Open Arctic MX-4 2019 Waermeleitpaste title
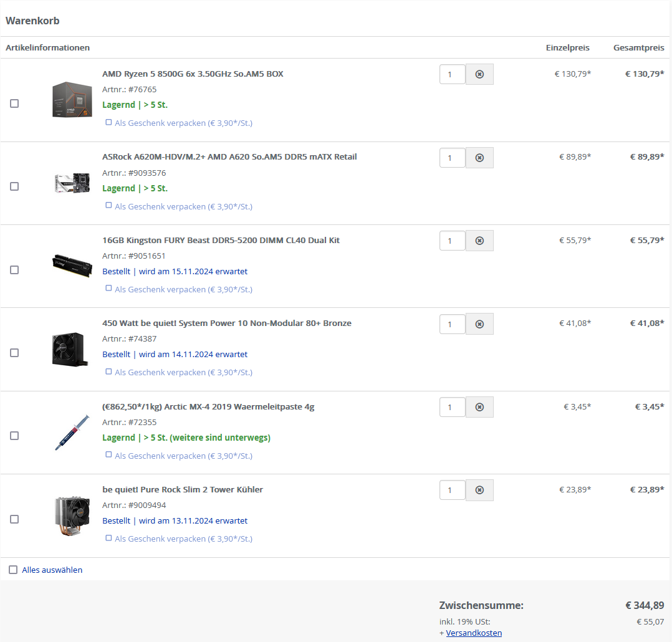Image resolution: width=672 pixels, height=642 pixels. [x=208, y=406]
